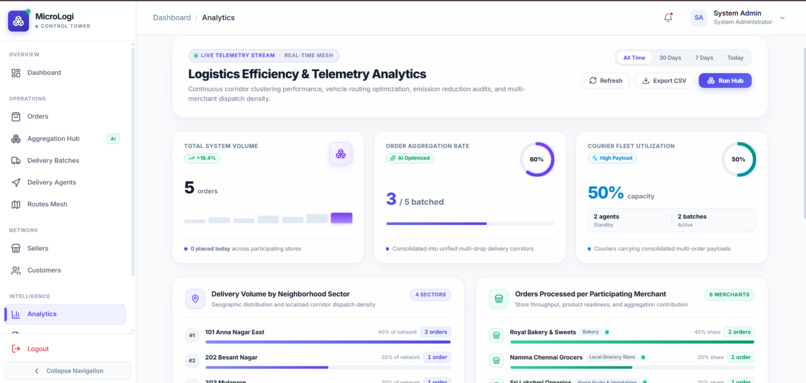The height and width of the screenshot is (383, 806).
Task: Expand the System Admin account dropdown
Action: point(782,17)
